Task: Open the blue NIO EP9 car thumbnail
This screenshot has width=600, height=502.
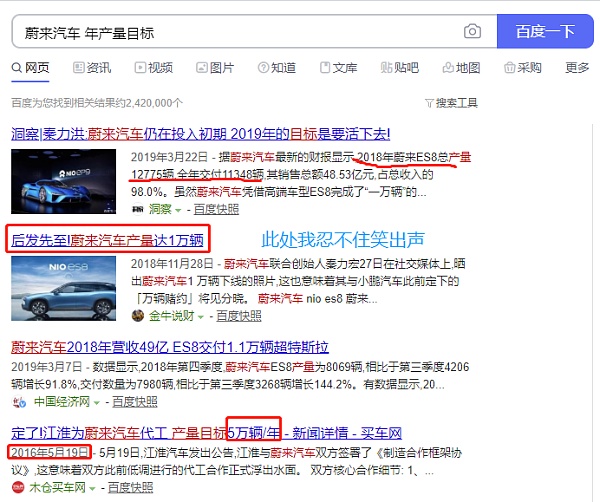Action: [x=64, y=181]
